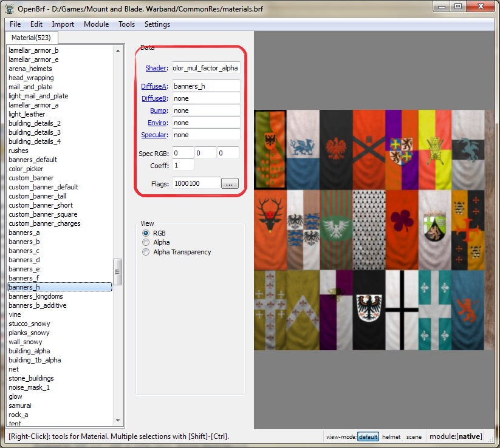Click the second Spec RGB value field

[x=206, y=153]
